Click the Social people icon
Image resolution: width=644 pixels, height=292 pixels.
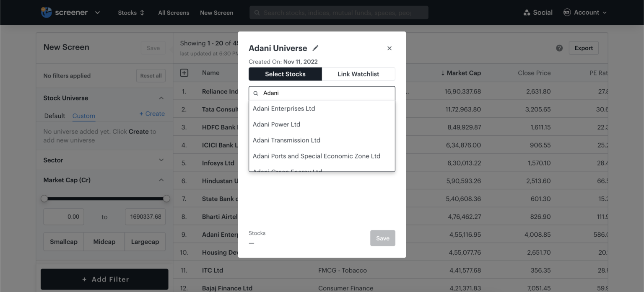pos(527,12)
